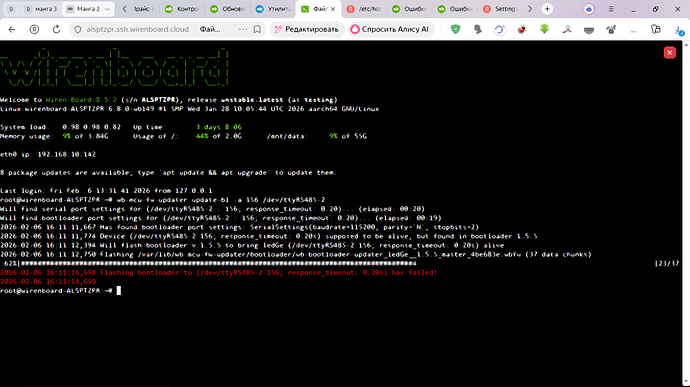Click the Редактировать button
This screenshot has width=690, height=387.
coord(307,29)
